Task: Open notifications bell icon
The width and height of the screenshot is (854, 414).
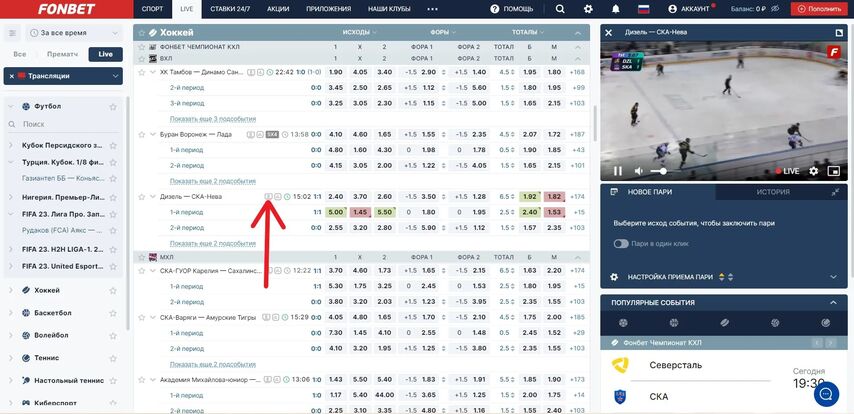Action: coord(616,9)
